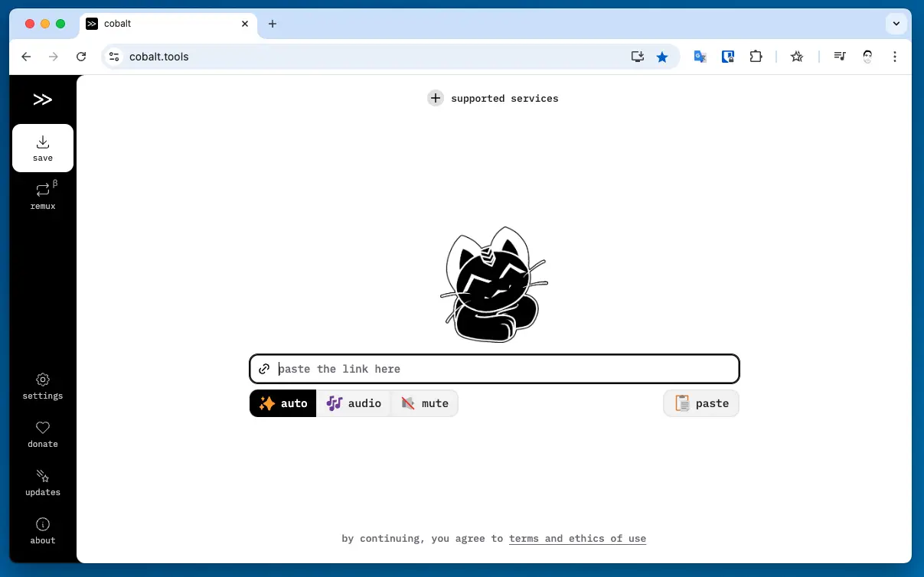Go back to the previous page
Screen dimensions: 924x577
(x=26, y=57)
